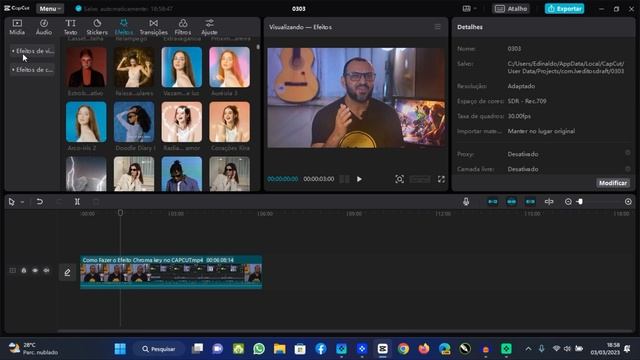This screenshot has width=640, height=360.
Task: Toggle auto snapping in timeline
Action: (x=511, y=202)
